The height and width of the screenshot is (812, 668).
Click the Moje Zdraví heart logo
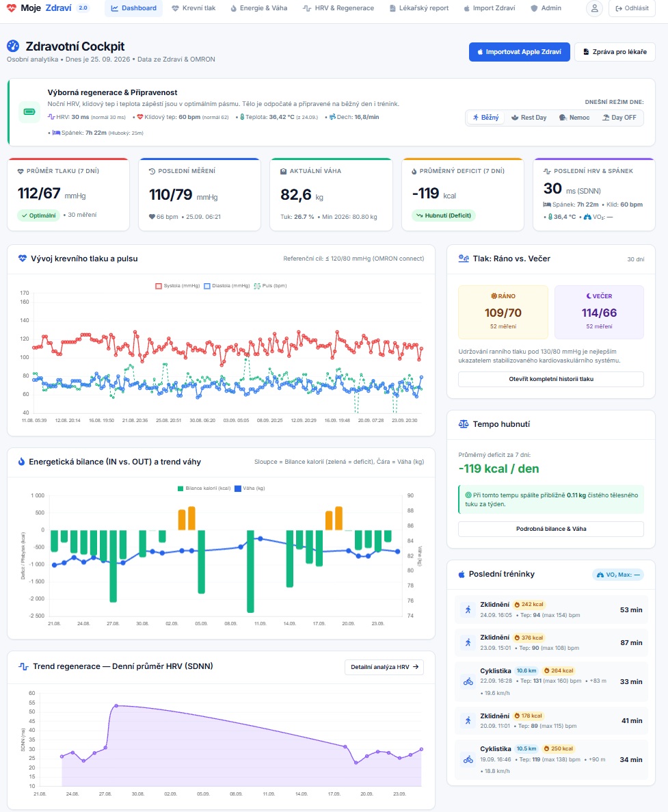pyautogui.click(x=12, y=8)
